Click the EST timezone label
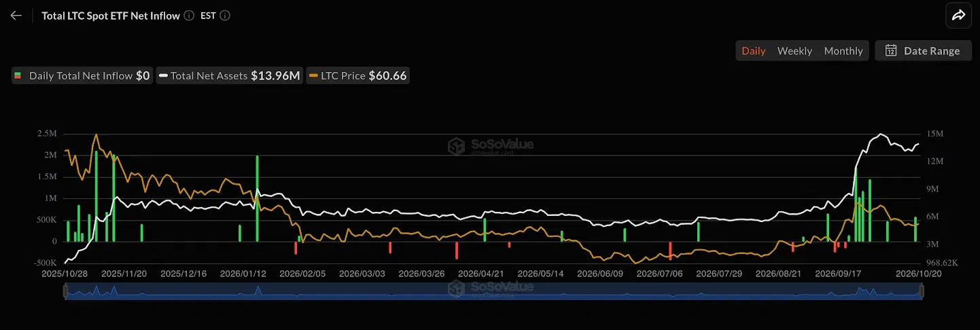This screenshot has width=980, height=330. click(x=208, y=16)
